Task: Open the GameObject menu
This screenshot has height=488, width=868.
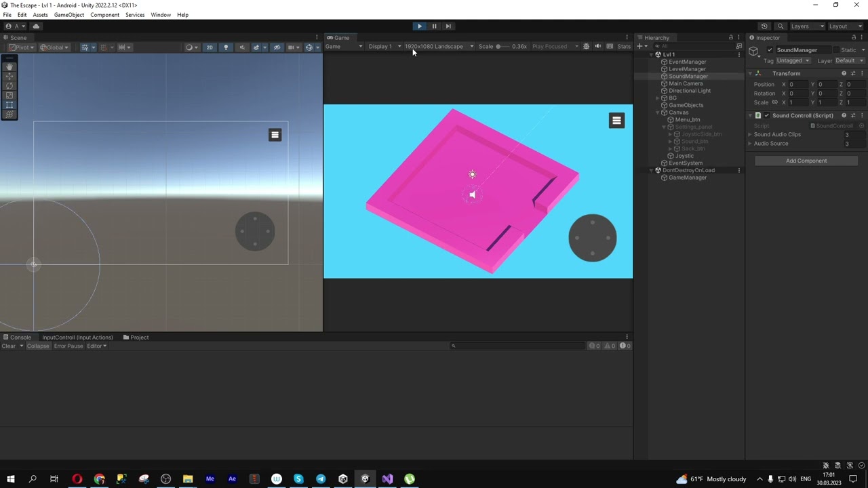Action: point(69,15)
